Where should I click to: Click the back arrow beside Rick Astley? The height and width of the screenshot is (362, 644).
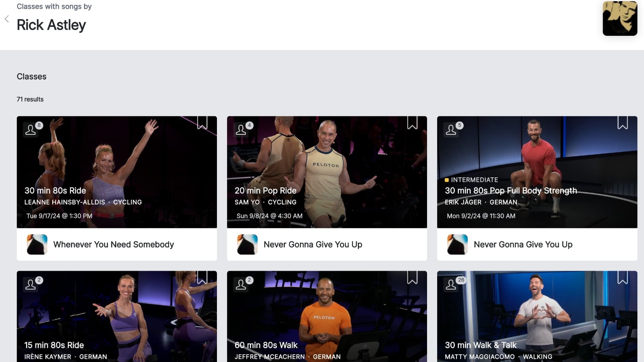(7, 19)
